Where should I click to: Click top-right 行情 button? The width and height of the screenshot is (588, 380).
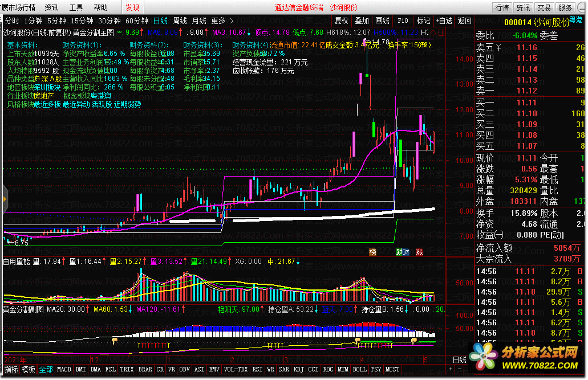pyautogui.click(x=502, y=7)
